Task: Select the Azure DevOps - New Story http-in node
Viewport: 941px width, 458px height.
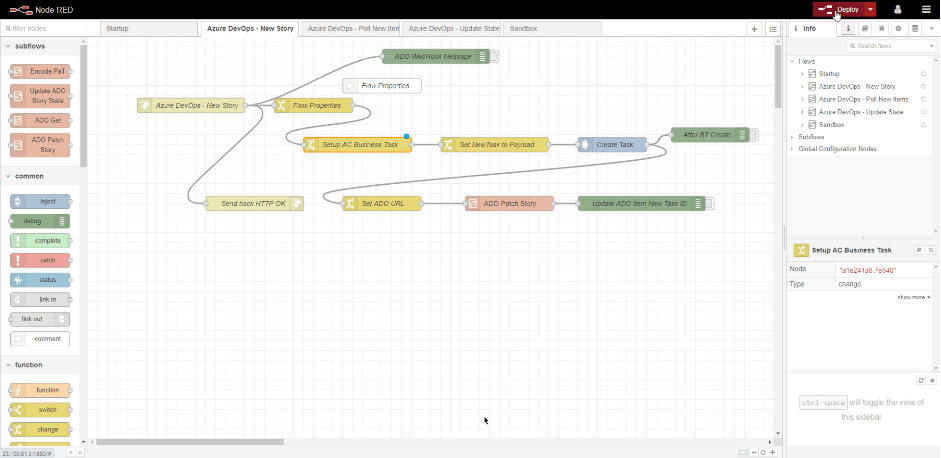Action: click(191, 106)
